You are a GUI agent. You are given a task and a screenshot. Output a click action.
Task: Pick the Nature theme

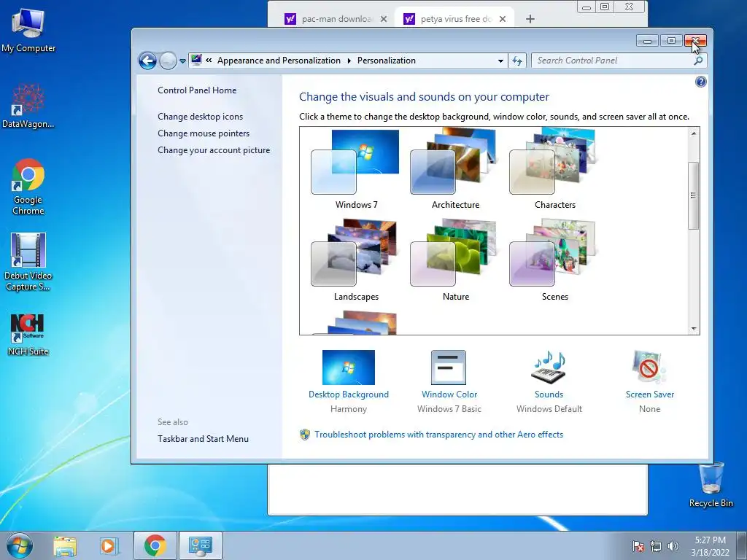[x=454, y=261]
